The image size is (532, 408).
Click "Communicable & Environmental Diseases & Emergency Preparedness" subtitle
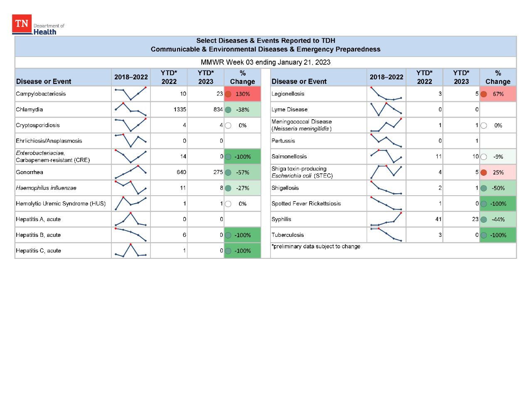click(x=266, y=49)
